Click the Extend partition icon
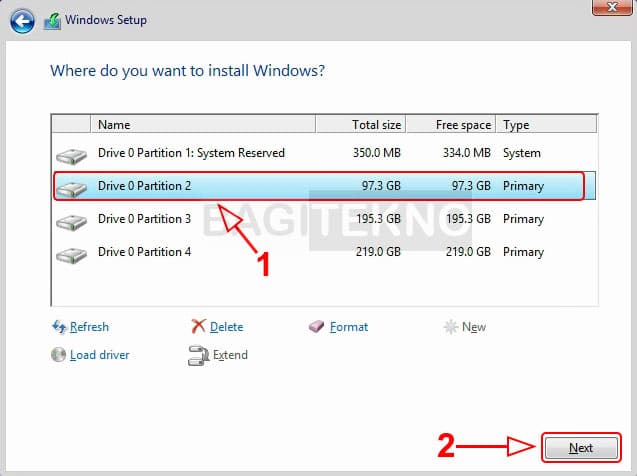637x476 pixels. [x=198, y=355]
